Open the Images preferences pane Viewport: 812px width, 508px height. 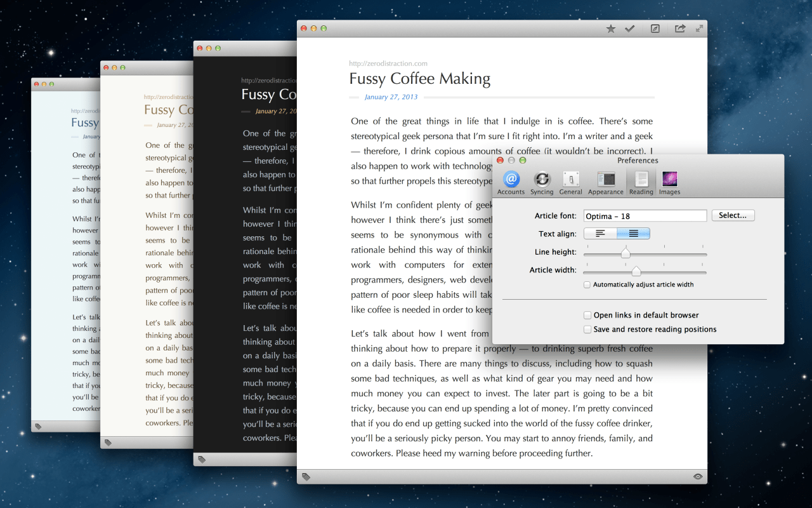tap(669, 182)
